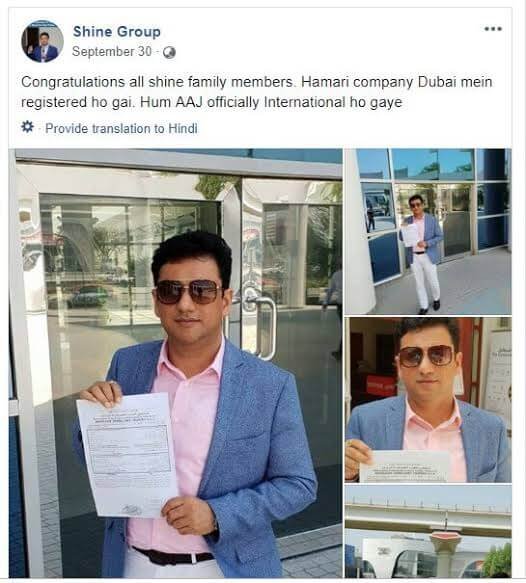Click the second caption line mentioning International
The image size is (526, 583).
click(x=212, y=102)
